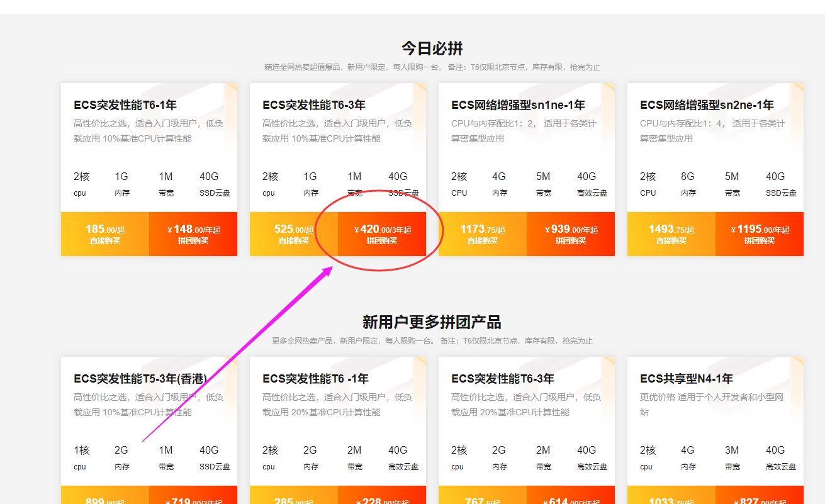Screen dimensions: 825x504
Task: Open the ECS突发性能T5-3年(香港) card title
Action: 140,379
